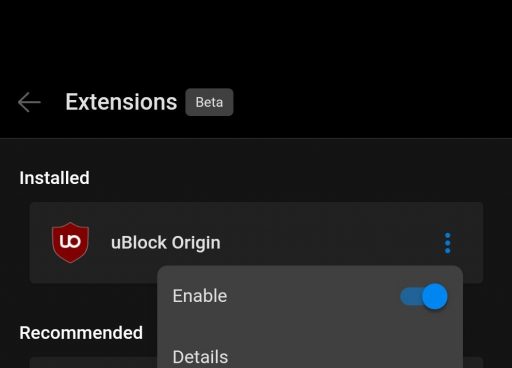The image size is (512, 368).
Task: Open Details from the popup menu
Action: click(200, 357)
